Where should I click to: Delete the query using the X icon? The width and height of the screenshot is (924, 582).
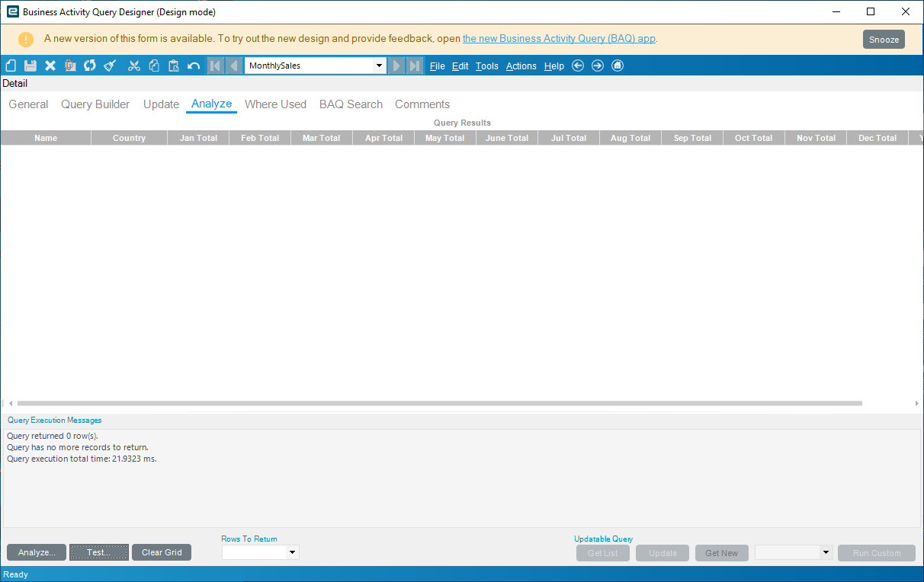50,66
